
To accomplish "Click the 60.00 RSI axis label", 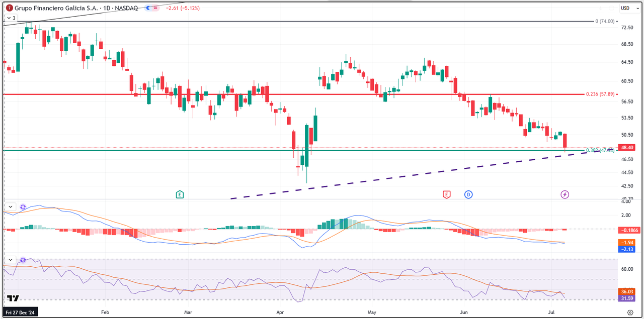I will [x=627, y=269].
